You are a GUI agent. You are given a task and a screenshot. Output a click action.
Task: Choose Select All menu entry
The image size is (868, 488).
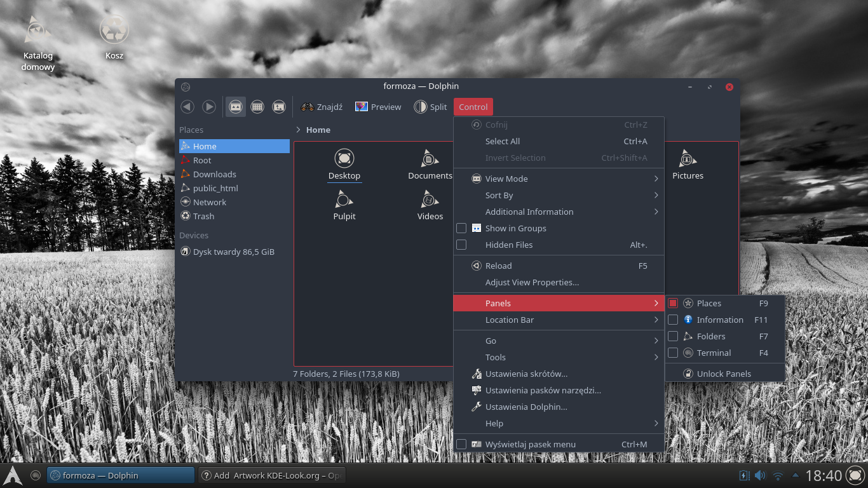pyautogui.click(x=559, y=141)
